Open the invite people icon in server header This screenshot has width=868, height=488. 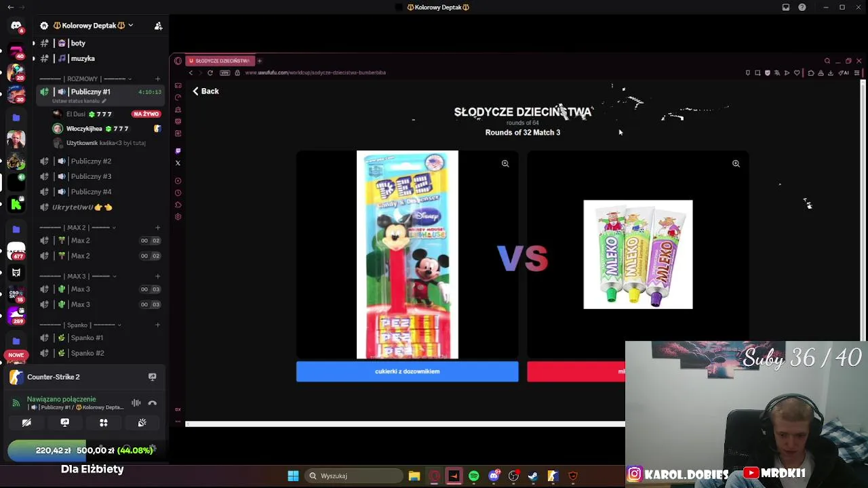coord(158,26)
